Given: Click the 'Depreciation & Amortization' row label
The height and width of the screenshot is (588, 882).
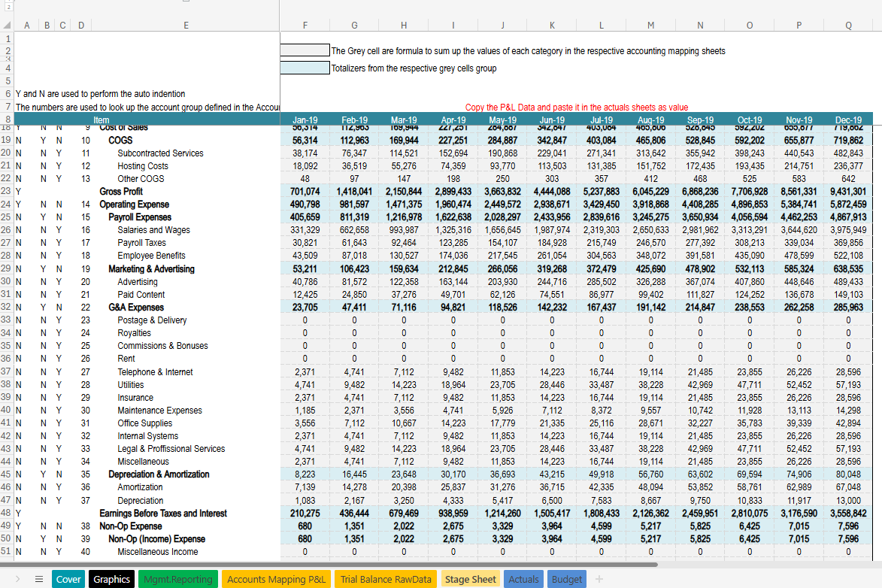Looking at the screenshot, I should coord(159,474).
